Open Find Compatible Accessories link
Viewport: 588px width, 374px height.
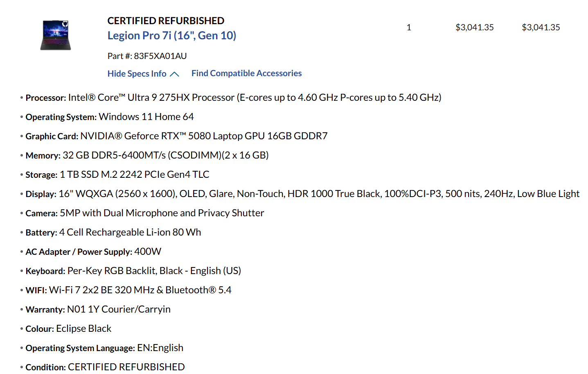(246, 73)
